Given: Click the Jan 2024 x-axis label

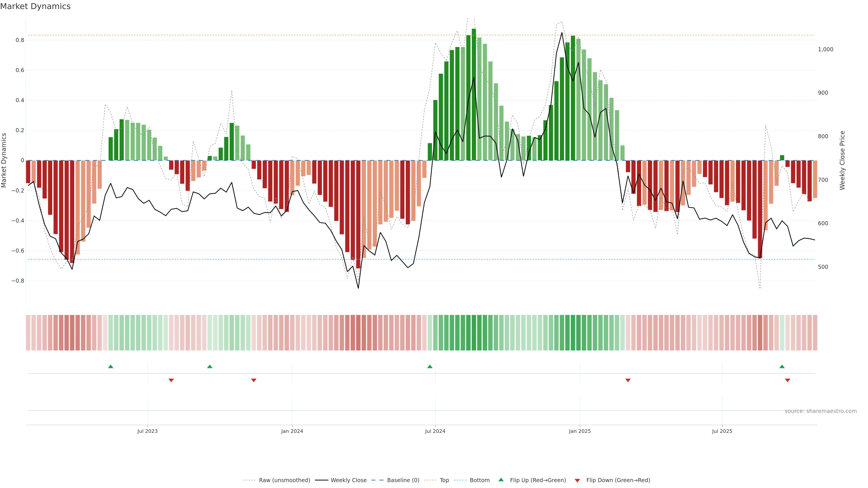Looking at the screenshot, I should tap(292, 431).
